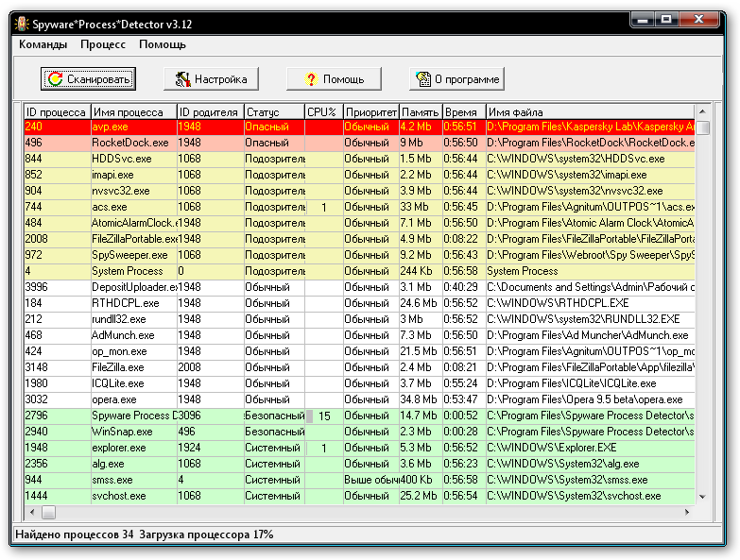This screenshot has height=560, width=740.
Task: Click the question mark Помощь icon
Action: (x=309, y=79)
